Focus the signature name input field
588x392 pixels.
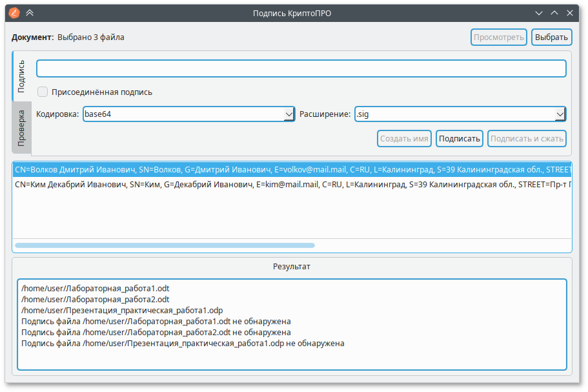(x=301, y=68)
